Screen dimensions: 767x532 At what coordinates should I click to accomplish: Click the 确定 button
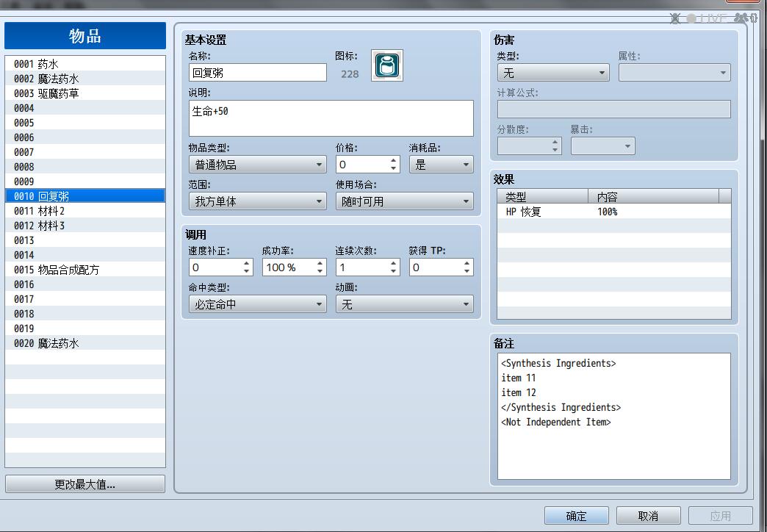[576, 516]
